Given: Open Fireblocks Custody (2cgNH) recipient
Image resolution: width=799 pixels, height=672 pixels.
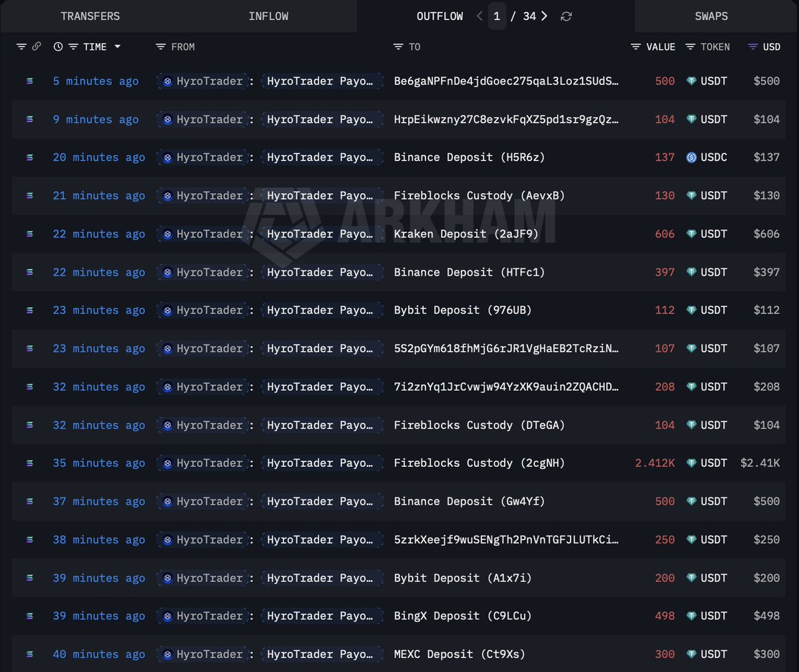Looking at the screenshot, I should (x=479, y=463).
